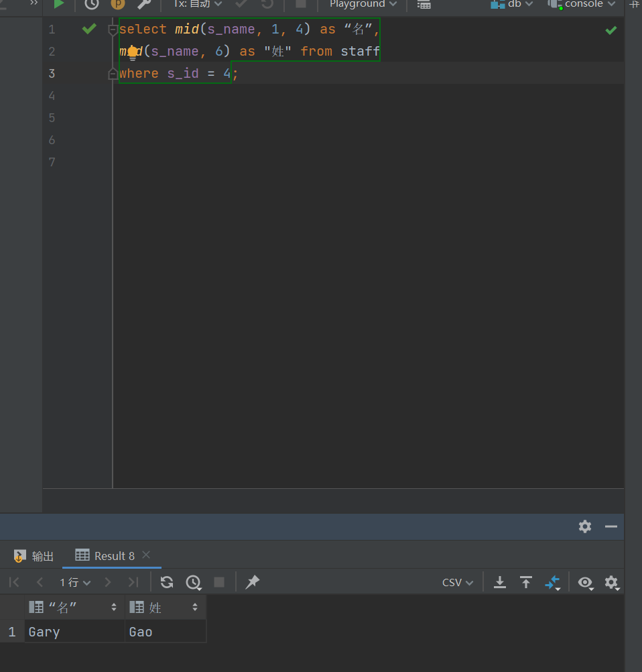Jump to last results page
The width and height of the screenshot is (642, 672).
[133, 582]
